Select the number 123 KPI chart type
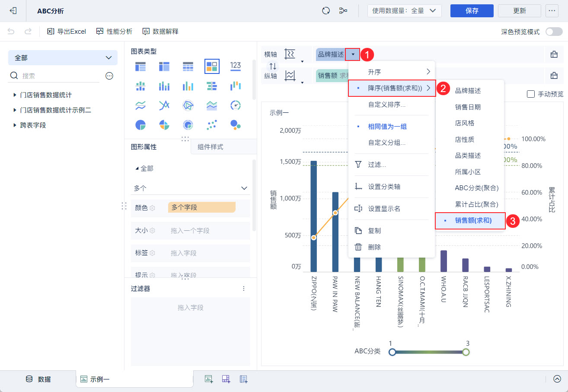 pos(236,66)
